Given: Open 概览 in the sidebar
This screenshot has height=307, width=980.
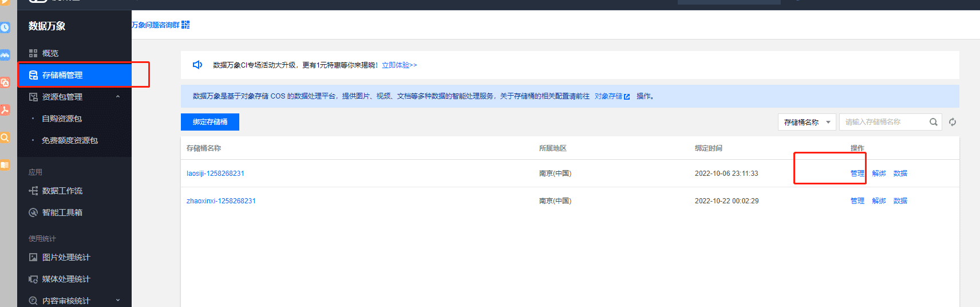Looking at the screenshot, I should [50, 53].
